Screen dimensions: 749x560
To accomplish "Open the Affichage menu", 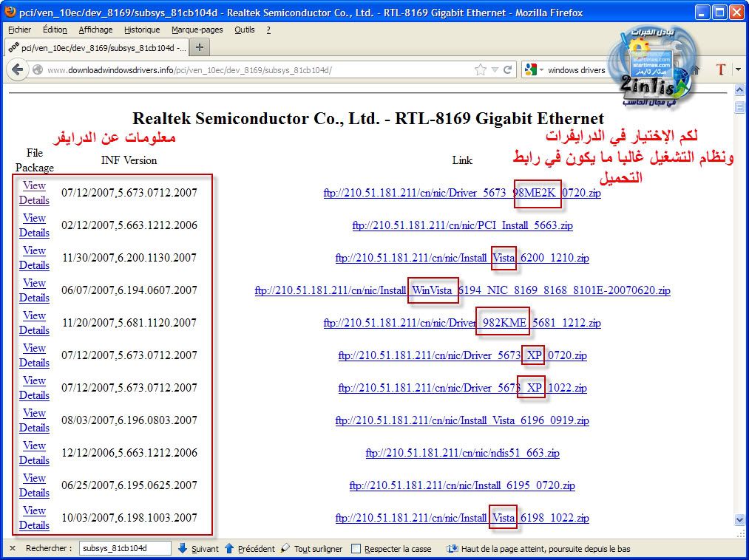I will tap(95, 30).
